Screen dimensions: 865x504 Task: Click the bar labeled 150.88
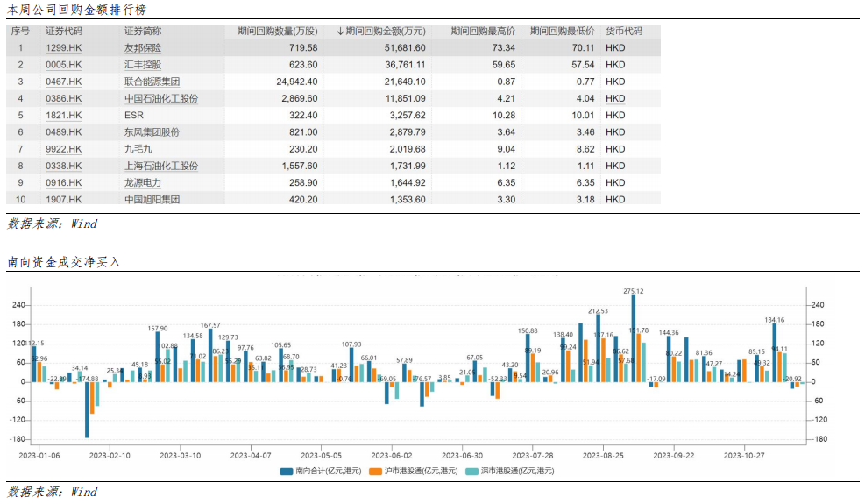[528, 358]
